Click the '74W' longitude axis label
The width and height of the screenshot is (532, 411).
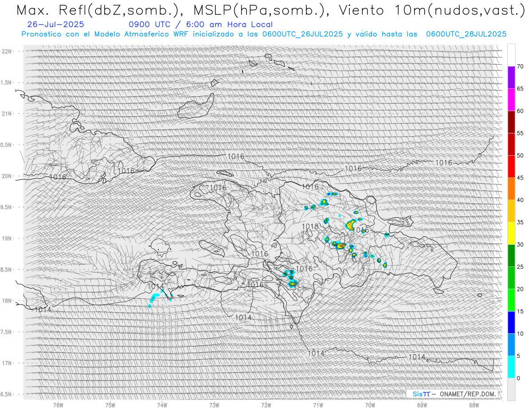click(162, 405)
